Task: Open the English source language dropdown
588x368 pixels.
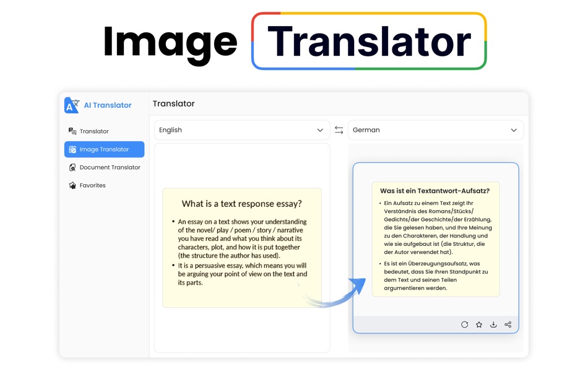Action: point(242,130)
